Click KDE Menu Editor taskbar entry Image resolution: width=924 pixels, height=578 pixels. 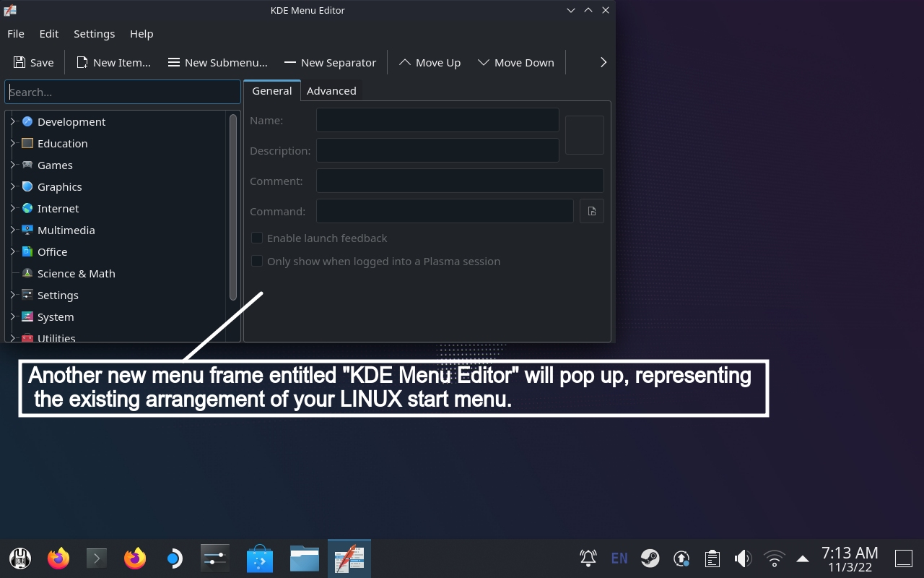349,558
